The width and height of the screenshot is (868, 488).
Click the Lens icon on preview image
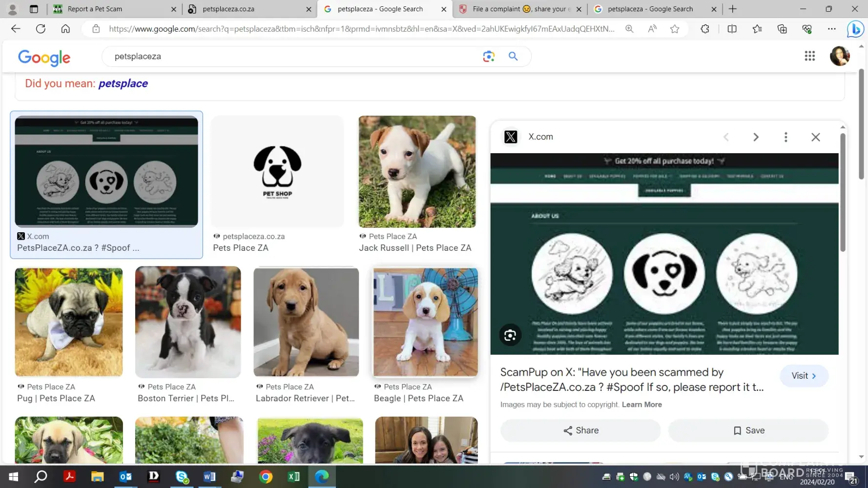[510, 335]
